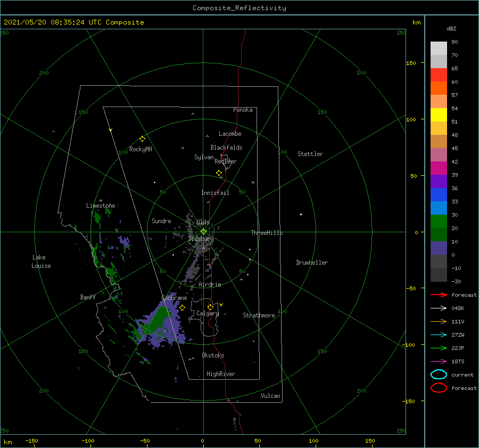Screen dimensions: 479x448
Task: Select the red 60-65 dBZ swatch
Action: (439, 75)
